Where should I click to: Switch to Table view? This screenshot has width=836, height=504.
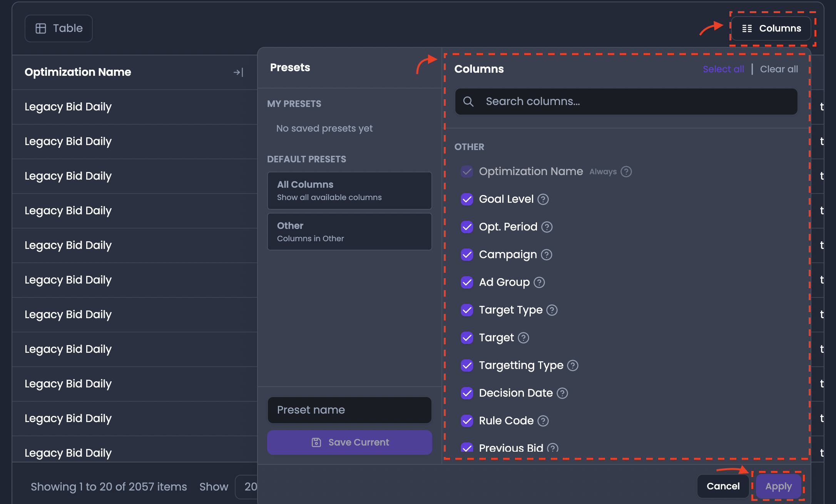point(59,28)
